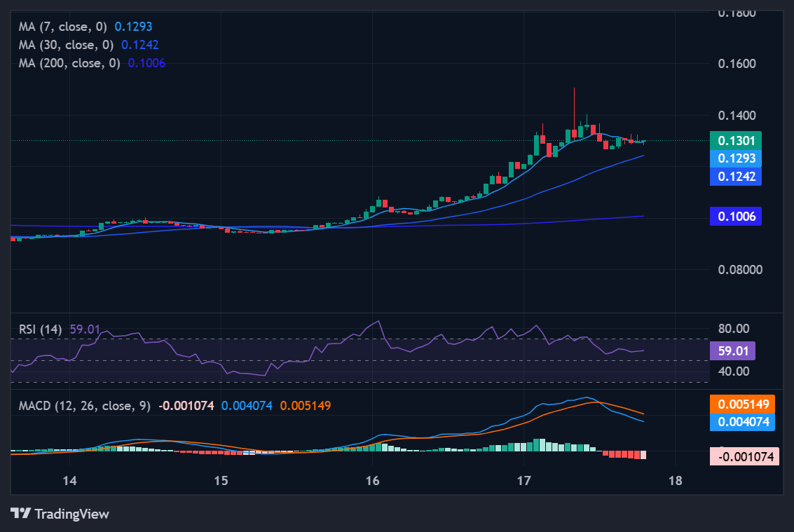Click the blue 0.004074 MACD axis tag
The width and height of the screenshot is (794, 532).
click(x=744, y=422)
